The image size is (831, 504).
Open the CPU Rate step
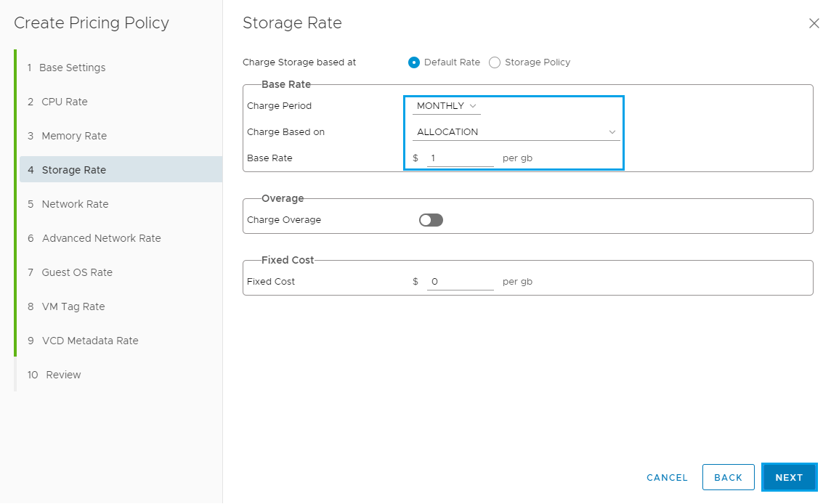click(64, 102)
